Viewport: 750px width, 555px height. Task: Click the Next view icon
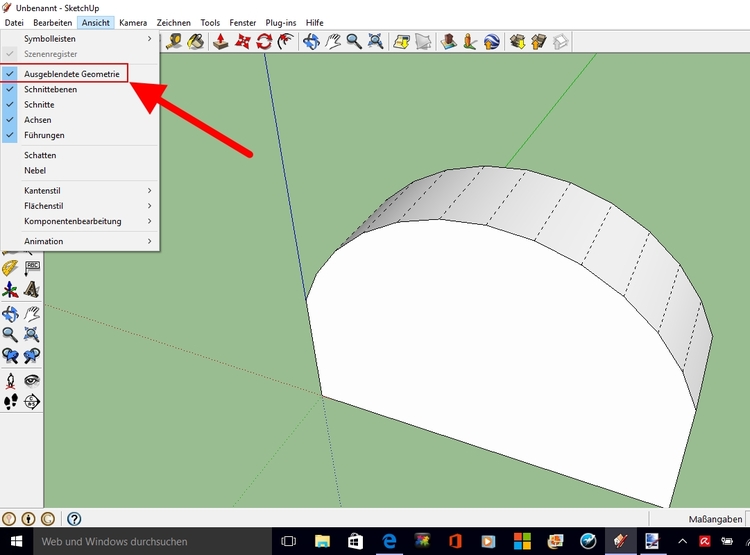coord(32,356)
